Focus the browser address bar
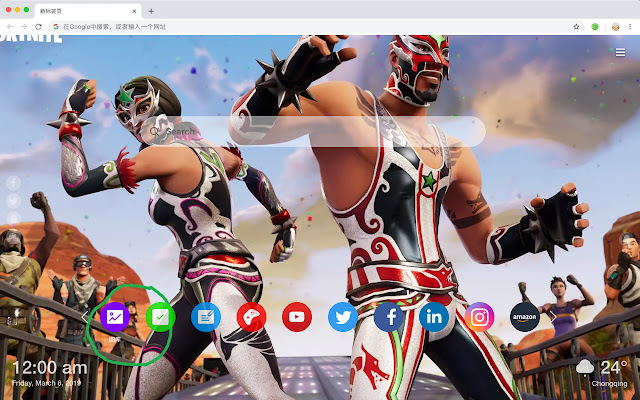The width and height of the screenshot is (640, 400). [316, 27]
